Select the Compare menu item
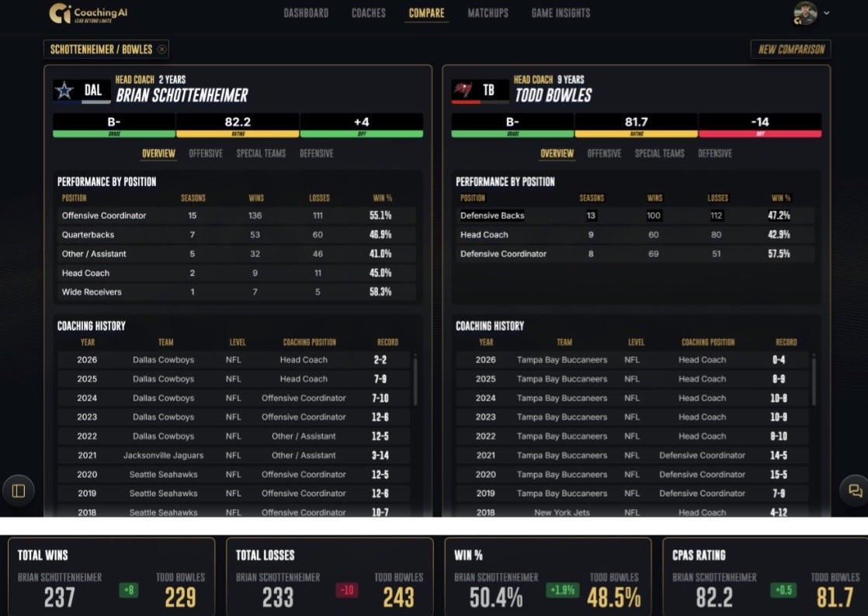Screen dimensions: 868x616 [x=426, y=13]
